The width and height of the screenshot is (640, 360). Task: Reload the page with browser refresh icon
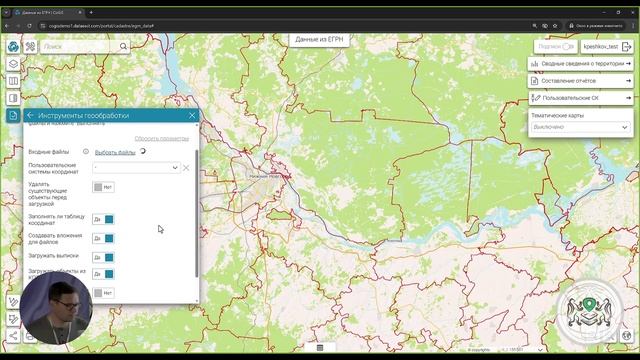click(x=29, y=26)
